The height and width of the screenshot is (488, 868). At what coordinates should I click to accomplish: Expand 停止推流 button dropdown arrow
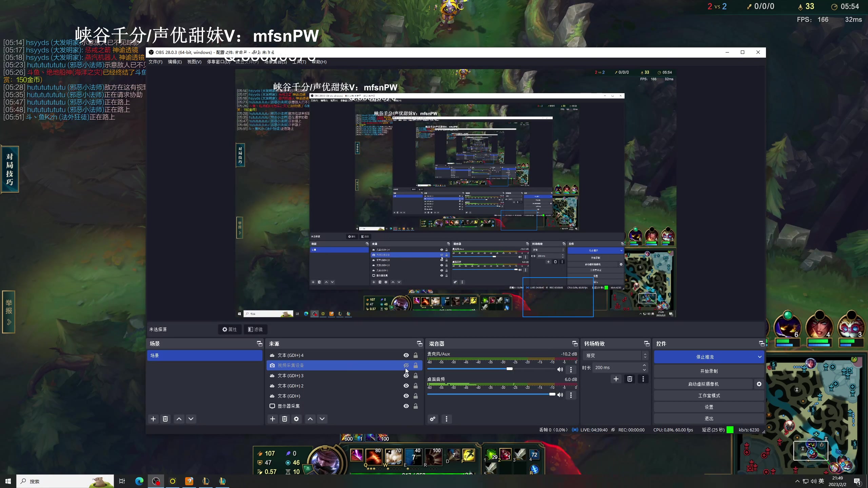pyautogui.click(x=759, y=357)
